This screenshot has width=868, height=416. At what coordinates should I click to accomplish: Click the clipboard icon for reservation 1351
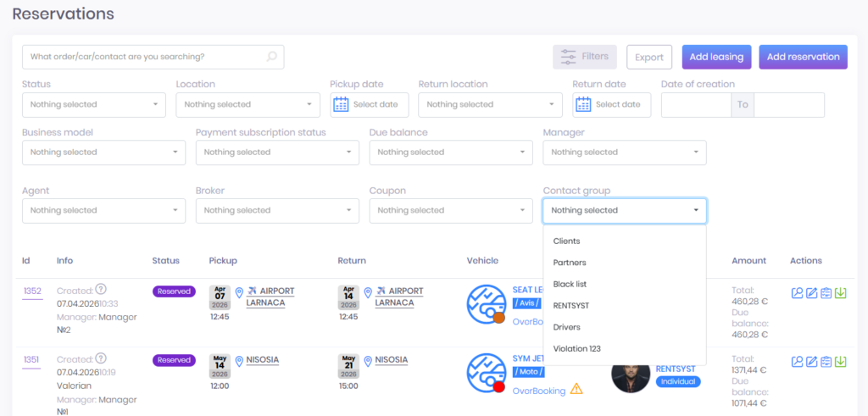(826, 362)
